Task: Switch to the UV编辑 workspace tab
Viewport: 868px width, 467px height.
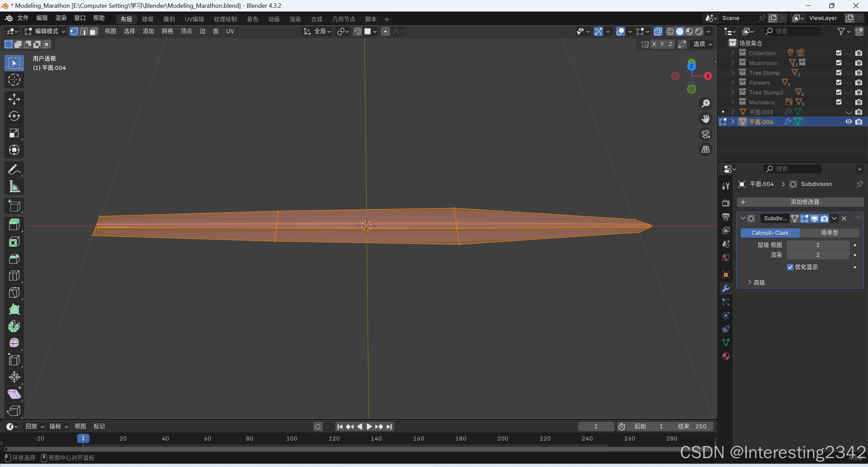Action: pyautogui.click(x=194, y=19)
